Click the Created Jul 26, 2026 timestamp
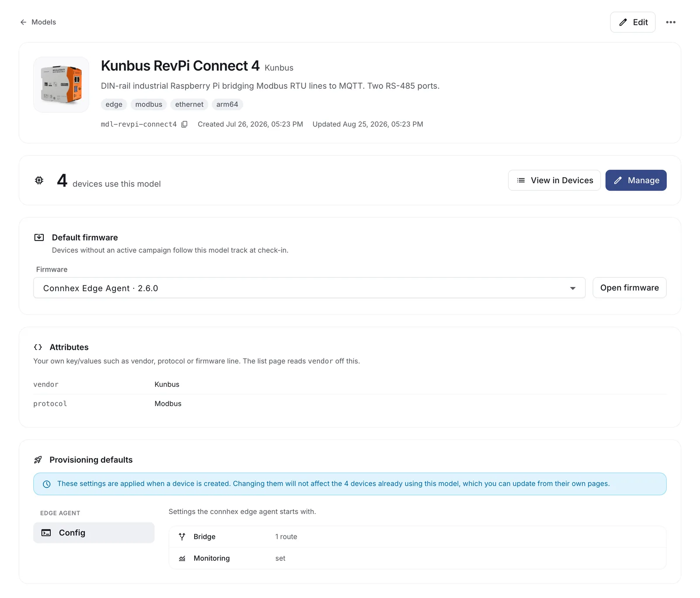This screenshot has height=598, width=700. tap(250, 124)
